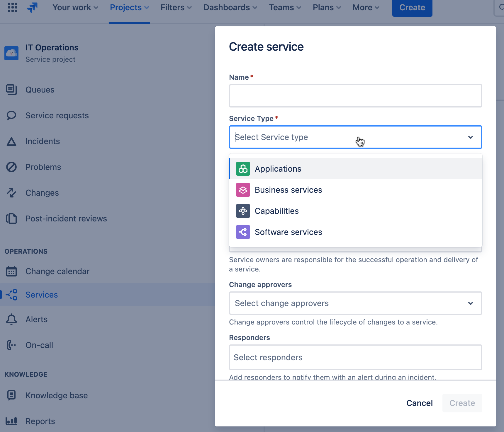The image size is (504, 432).
Task: Open Service requests in sidebar
Action: tap(57, 115)
